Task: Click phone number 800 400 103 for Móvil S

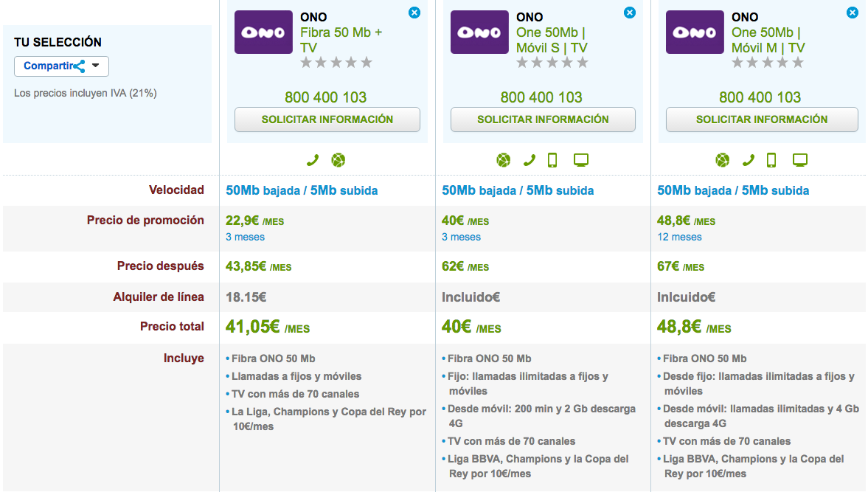Action: coord(541,97)
